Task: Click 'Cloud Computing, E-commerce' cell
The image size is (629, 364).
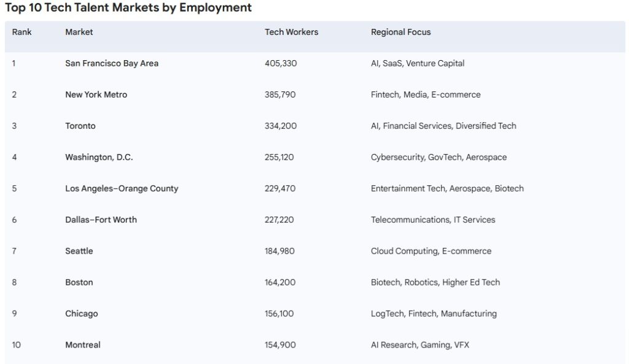Action: [431, 251]
